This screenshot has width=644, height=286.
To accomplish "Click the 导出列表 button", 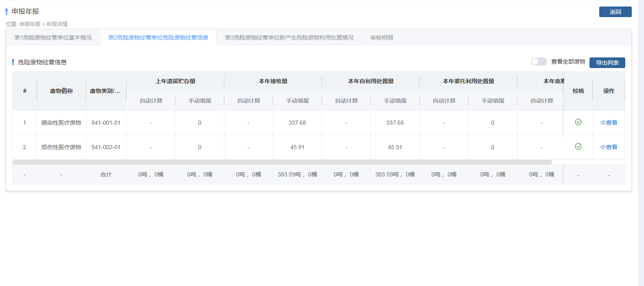I will click(x=607, y=63).
